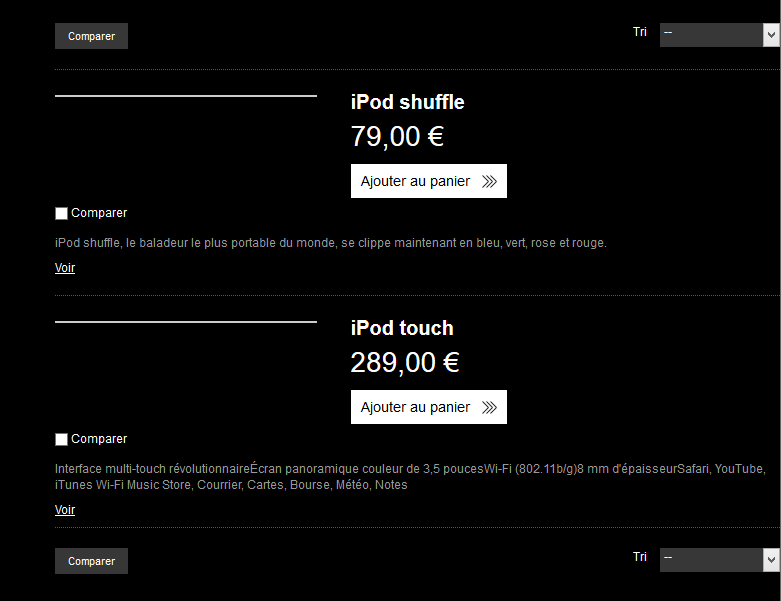Screen dimensions: 781x601
Task: Click arrows icon on iPod touch cart button
Action: (x=489, y=407)
